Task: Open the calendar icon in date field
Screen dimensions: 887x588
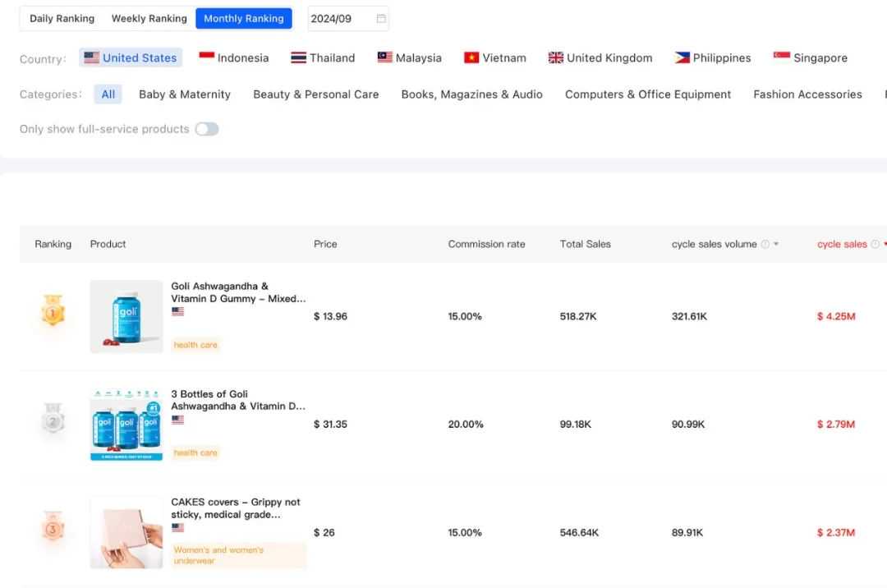Action: click(x=381, y=19)
